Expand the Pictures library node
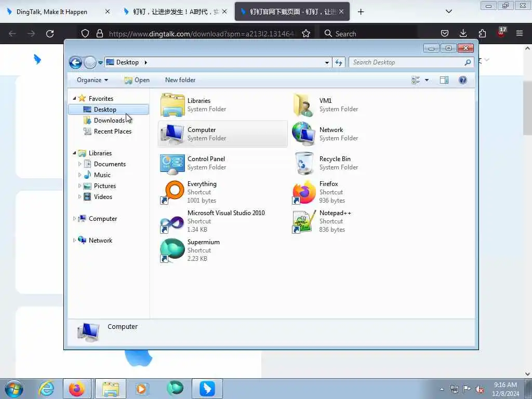The height and width of the screenshot is (399, 532). [79, 186]
